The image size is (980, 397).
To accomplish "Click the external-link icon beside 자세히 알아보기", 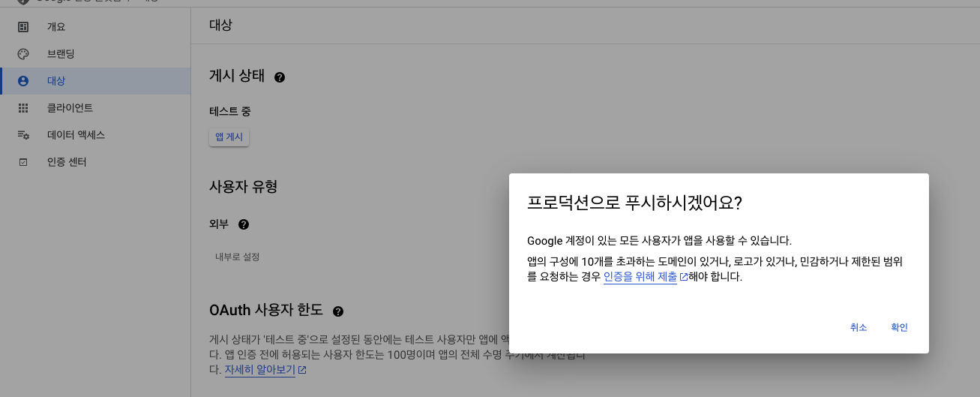I will click(302, 370).
